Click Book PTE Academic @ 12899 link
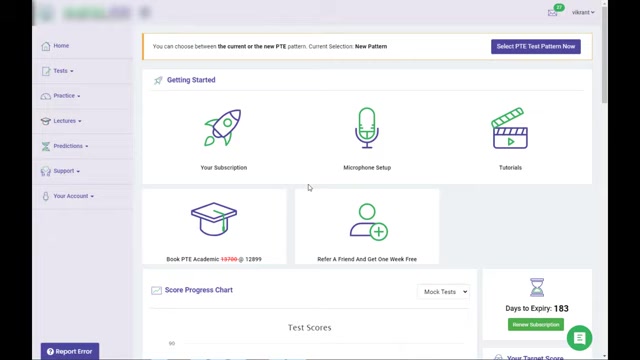The height and width of the screenshot is (360, 640). [x=214, y=259]
